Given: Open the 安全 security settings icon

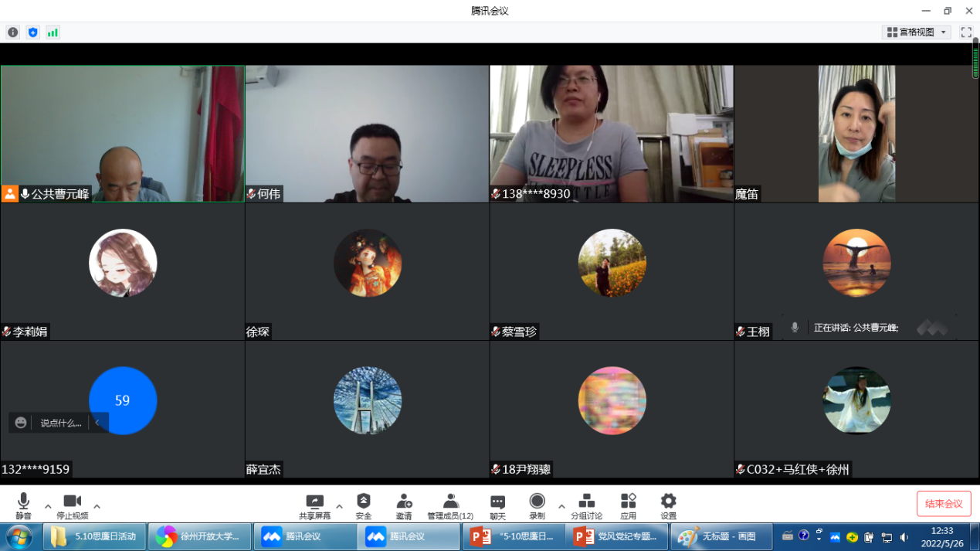Looking at the screenshot, I should pos(364,505).
